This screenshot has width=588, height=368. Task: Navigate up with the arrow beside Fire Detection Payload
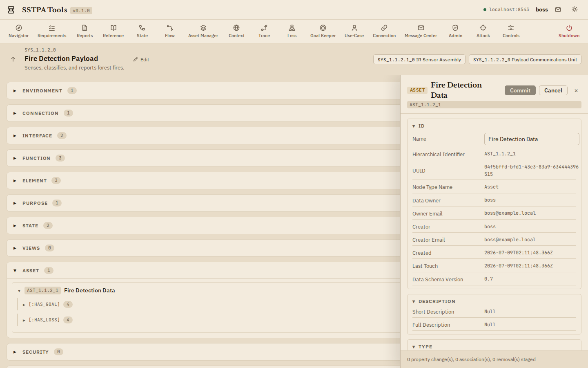pos(13,59)
